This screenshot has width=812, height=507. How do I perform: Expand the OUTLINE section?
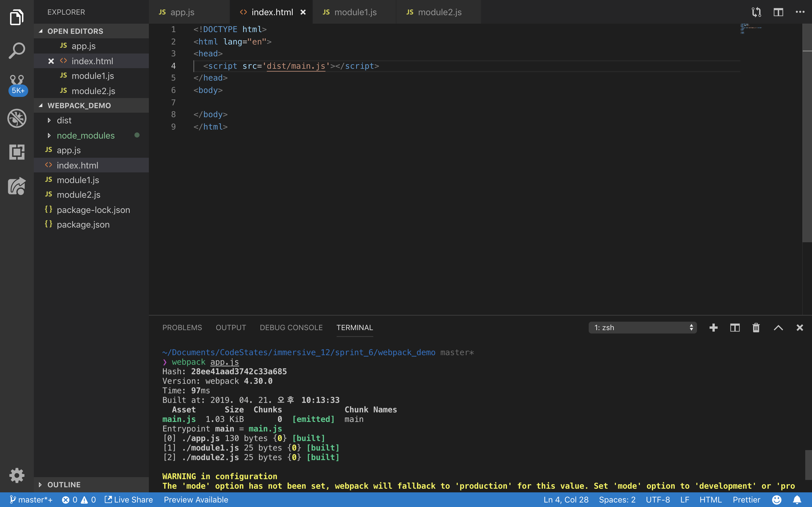[64, 484]
